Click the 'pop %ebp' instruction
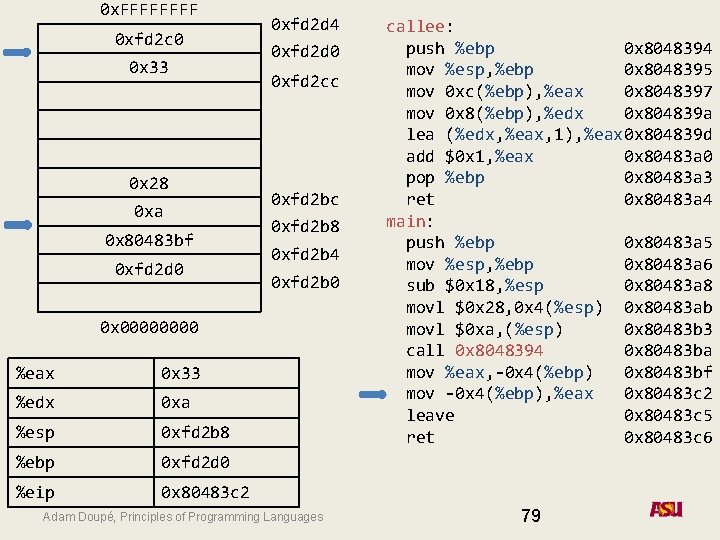Image resolution: width=720 pixels, height=540 pixels. 445,178
